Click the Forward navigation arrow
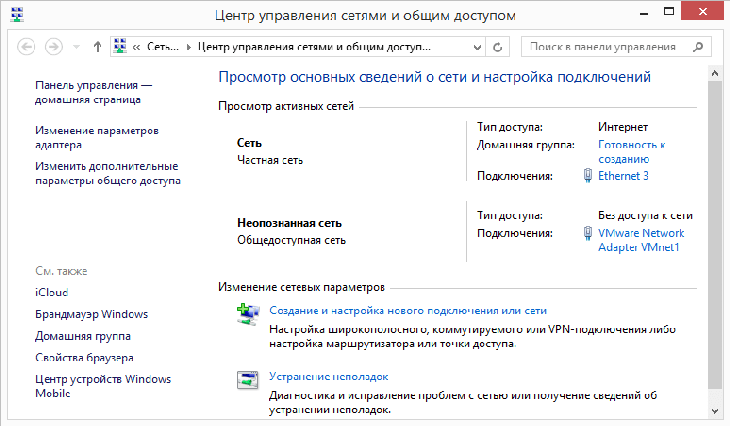This screenshot has height=426, width=730. point(54,46)
